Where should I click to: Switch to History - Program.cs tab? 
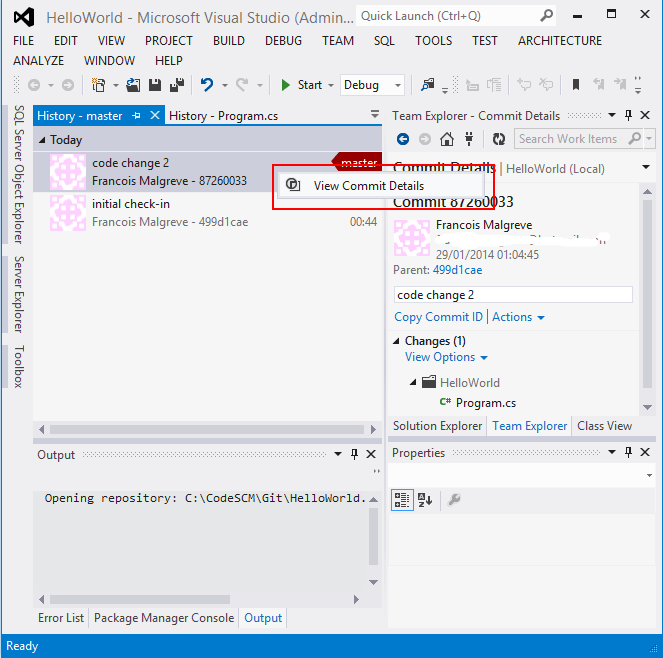pyautogui.click(x=224, y=116)
